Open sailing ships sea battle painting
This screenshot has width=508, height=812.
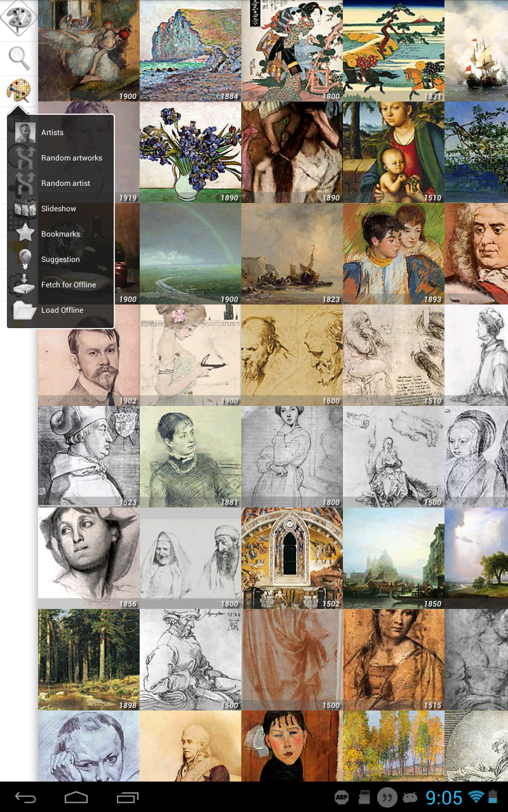(476, 51)
